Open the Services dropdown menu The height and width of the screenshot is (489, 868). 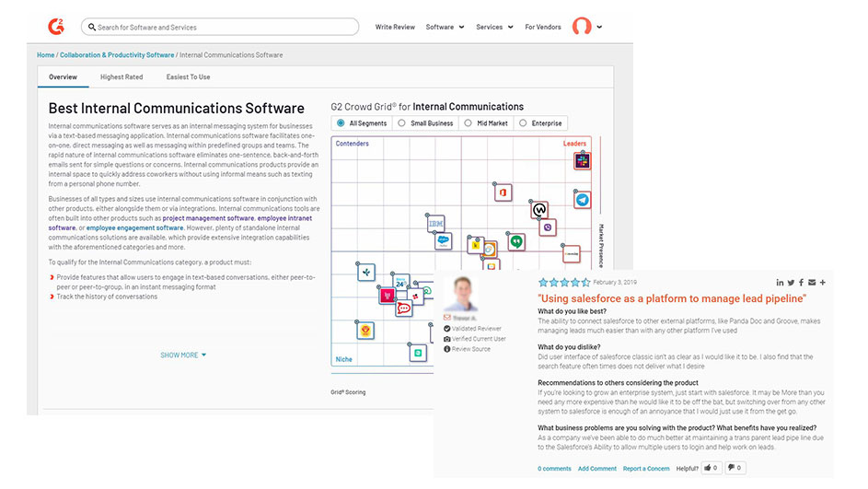point(494,27)
